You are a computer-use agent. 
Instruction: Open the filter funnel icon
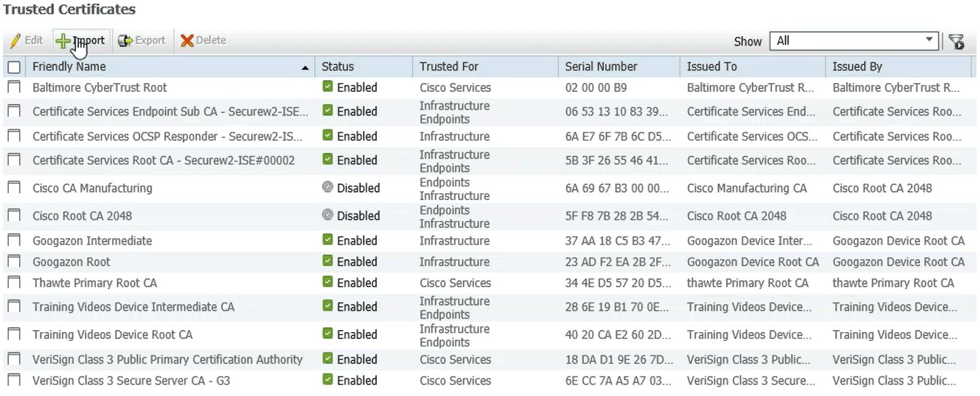pos(956,42)
